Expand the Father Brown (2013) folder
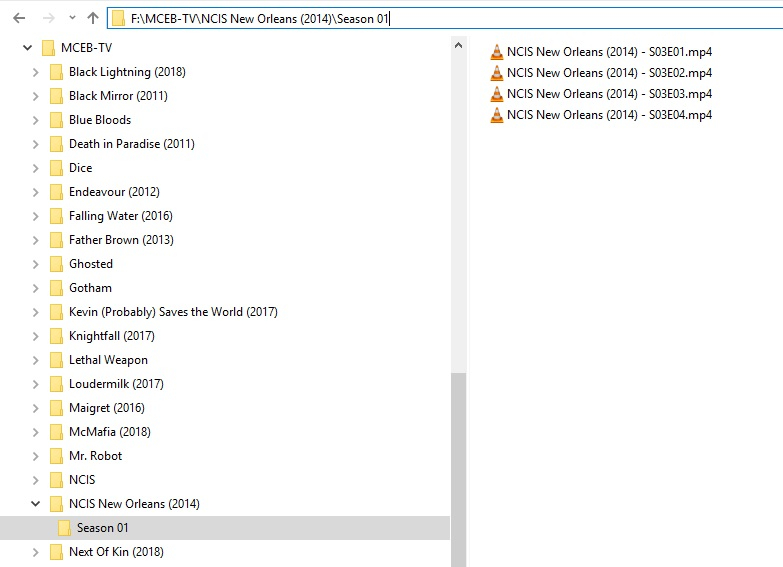 pyautogui.click(x=35, y=240)
